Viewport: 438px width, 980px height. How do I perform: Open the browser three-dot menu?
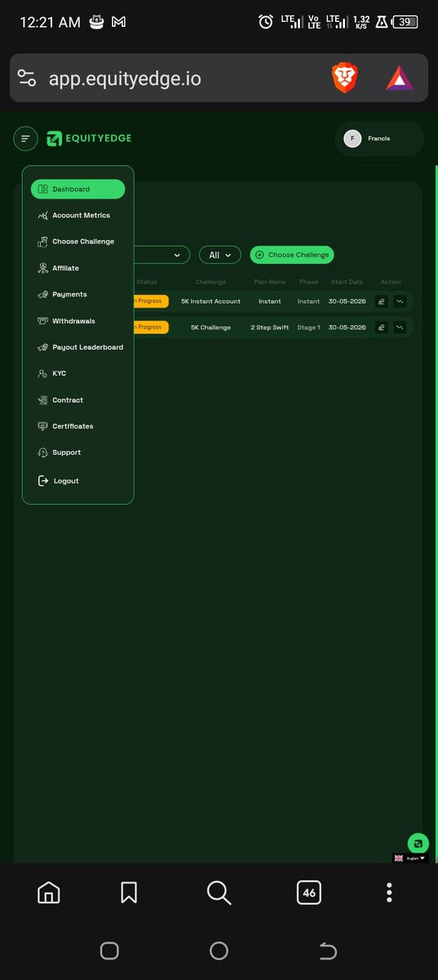tap(389, 893)
